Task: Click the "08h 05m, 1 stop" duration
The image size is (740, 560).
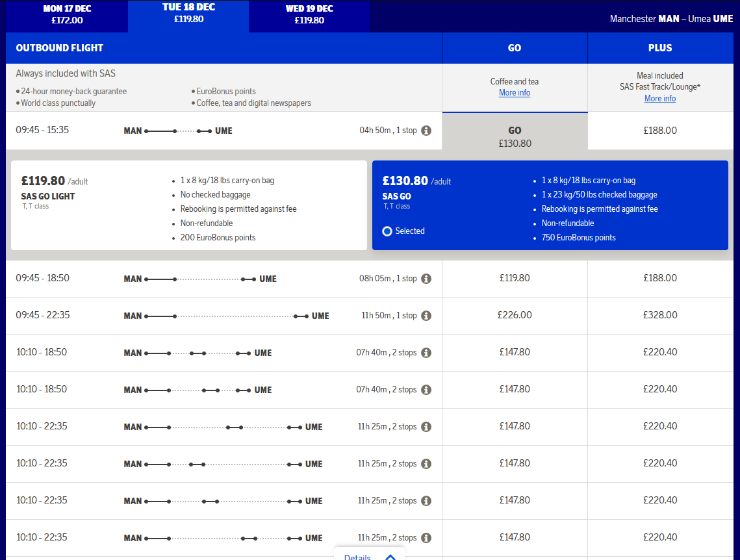Action: 388,279
